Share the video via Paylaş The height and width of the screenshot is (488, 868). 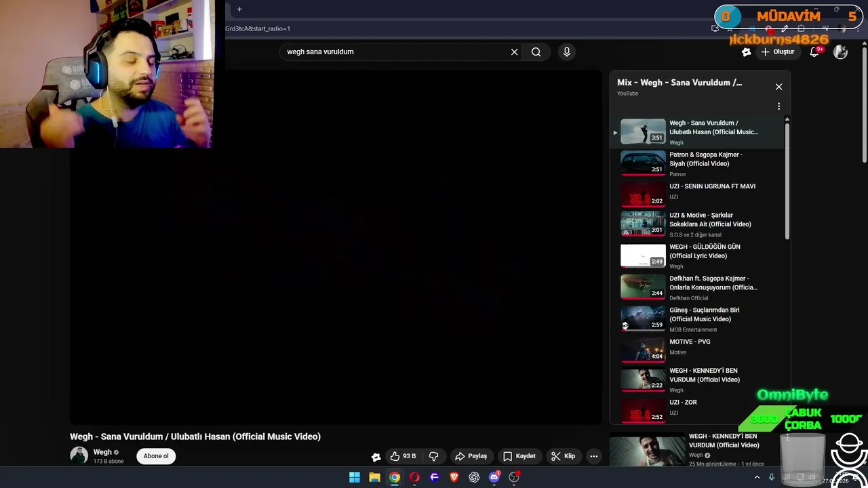click(471, 456)
